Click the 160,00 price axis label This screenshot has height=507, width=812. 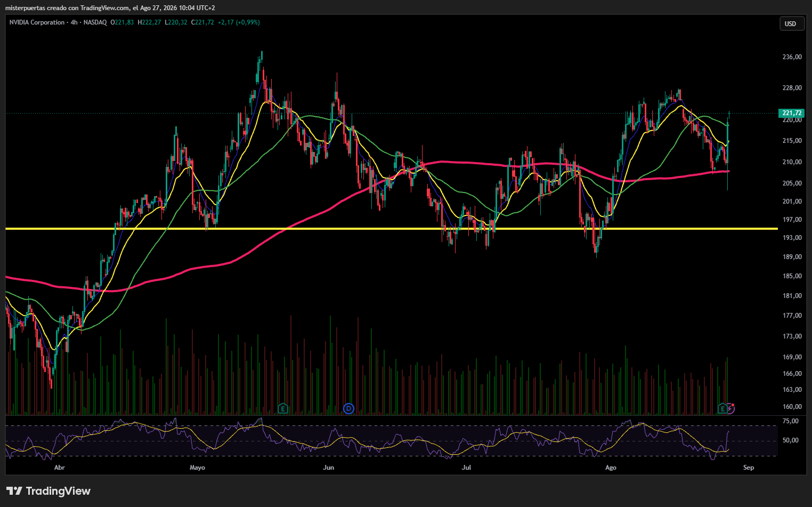tap(792, 407)
